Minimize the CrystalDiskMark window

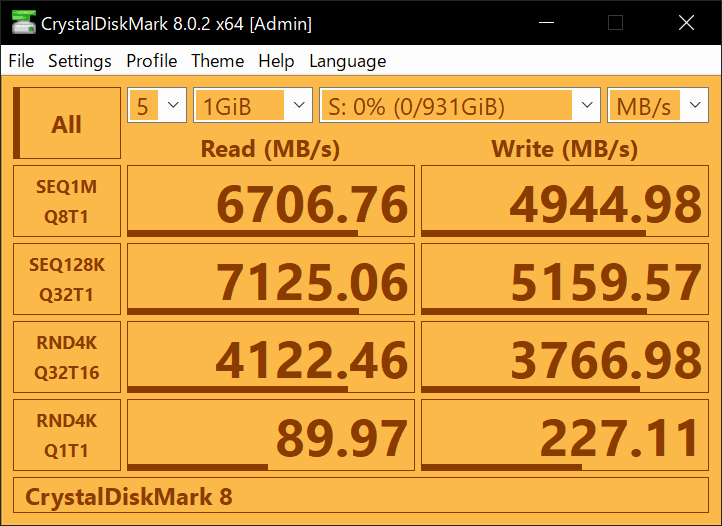(547, 23)
